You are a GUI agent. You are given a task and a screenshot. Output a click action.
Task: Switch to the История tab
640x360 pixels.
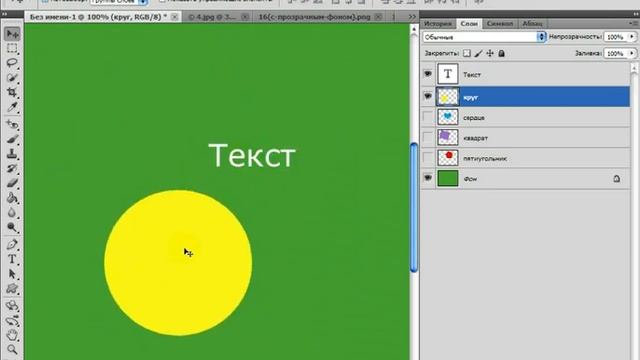click(438, 24)
